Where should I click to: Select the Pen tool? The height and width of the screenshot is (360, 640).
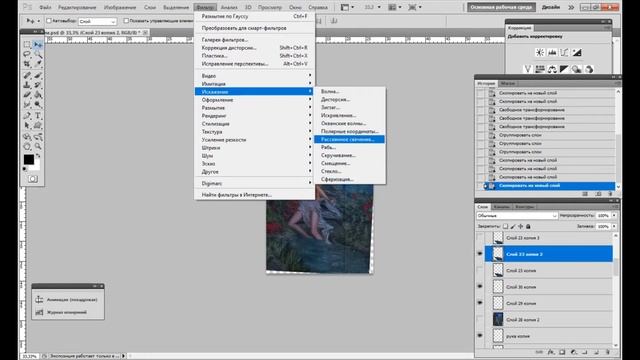point(27,116)
